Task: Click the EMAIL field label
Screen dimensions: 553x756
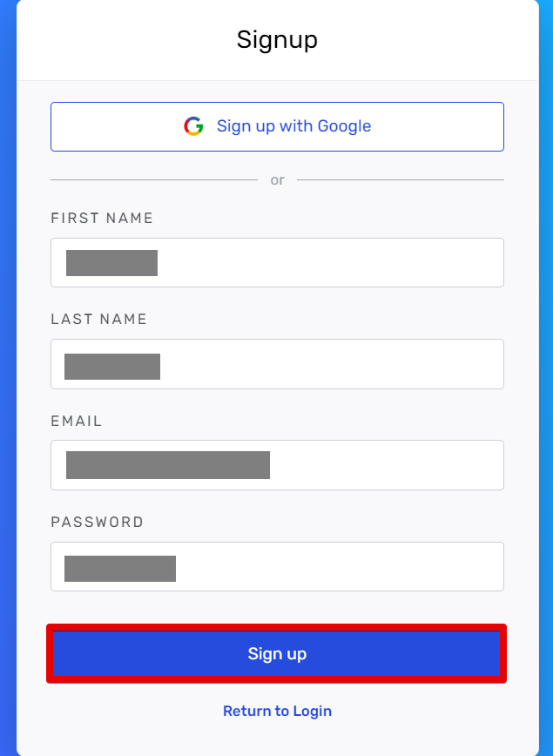Action: pos(77,421)
